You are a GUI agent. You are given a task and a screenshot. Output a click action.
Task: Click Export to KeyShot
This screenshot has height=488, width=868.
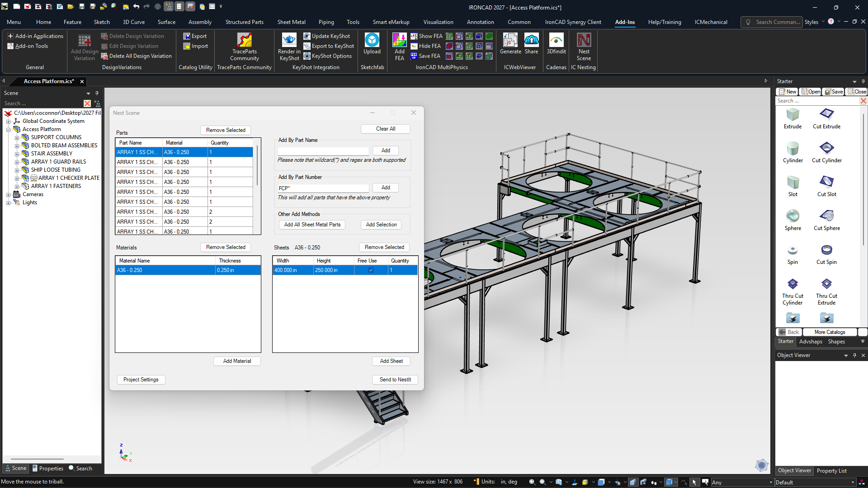pos(329,46)
